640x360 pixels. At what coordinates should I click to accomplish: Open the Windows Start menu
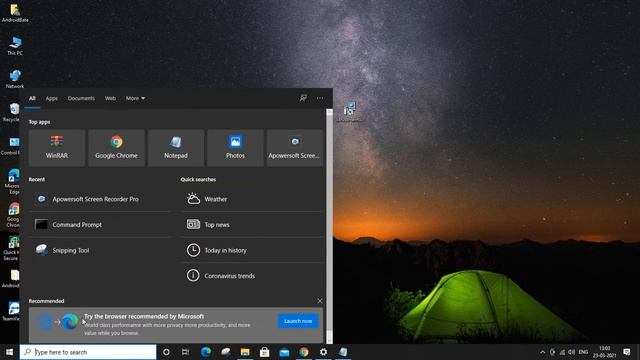coord(9,352)
